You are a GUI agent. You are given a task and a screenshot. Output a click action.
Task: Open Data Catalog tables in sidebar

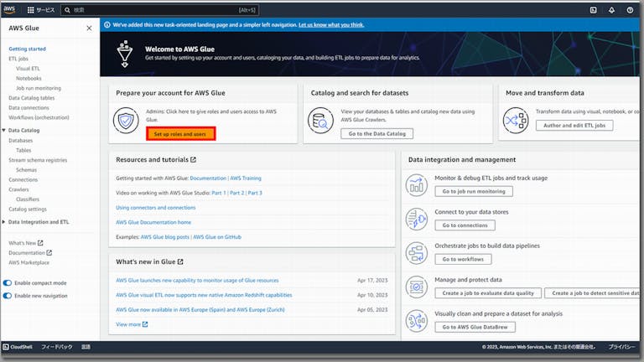tap(32, 98)
